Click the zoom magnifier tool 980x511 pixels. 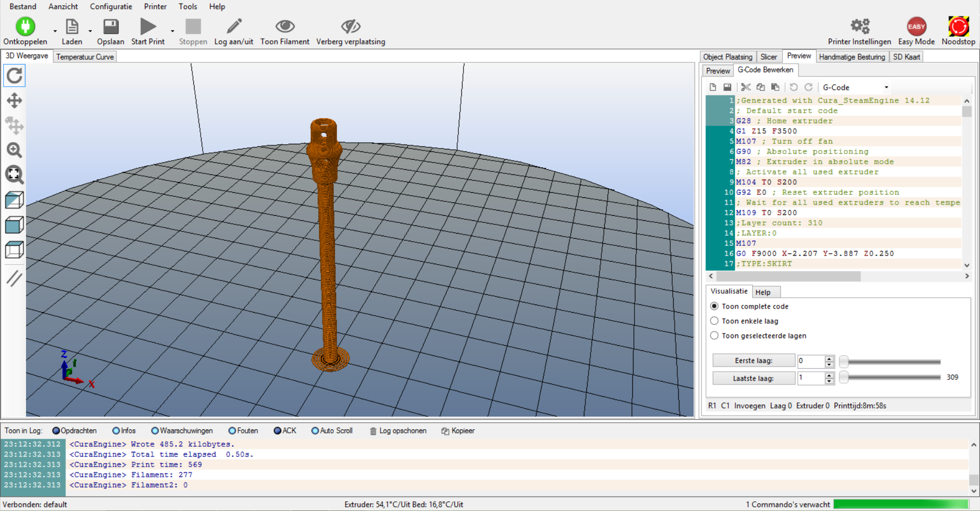pos(14,150)
